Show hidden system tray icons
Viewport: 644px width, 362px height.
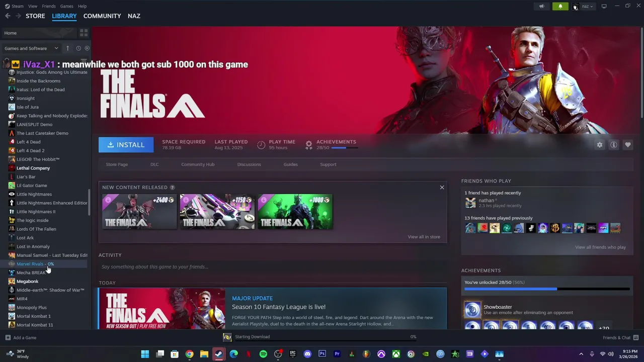click(581, 354)
